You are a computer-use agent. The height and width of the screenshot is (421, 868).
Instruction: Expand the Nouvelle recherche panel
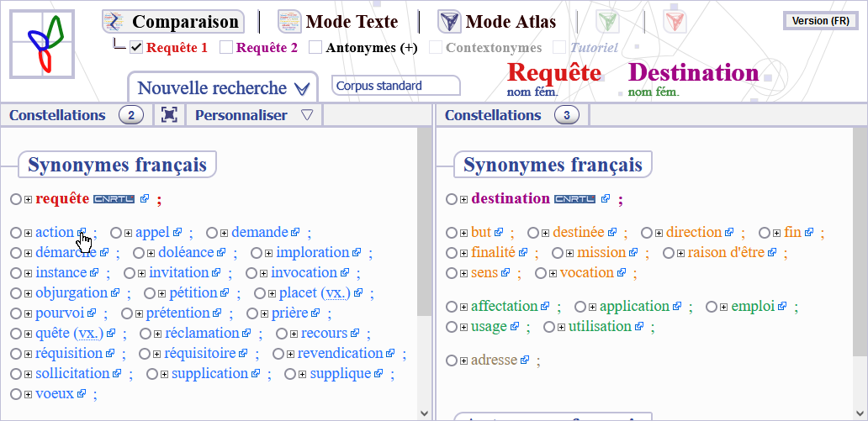(x=223, y=87)
